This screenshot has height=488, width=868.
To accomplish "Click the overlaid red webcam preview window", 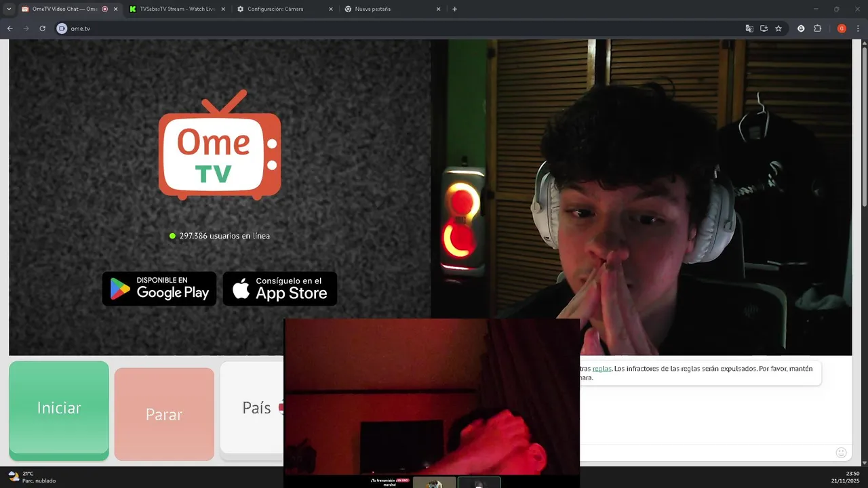I will (432, 397).
